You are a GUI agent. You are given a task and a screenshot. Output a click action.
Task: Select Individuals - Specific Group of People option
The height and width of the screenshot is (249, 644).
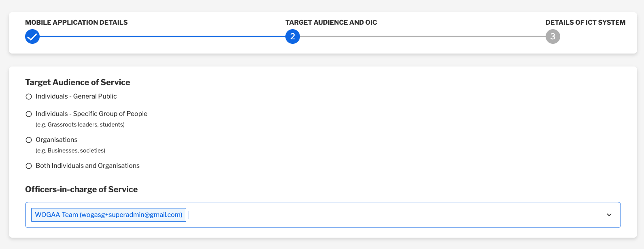pos(29,114)
